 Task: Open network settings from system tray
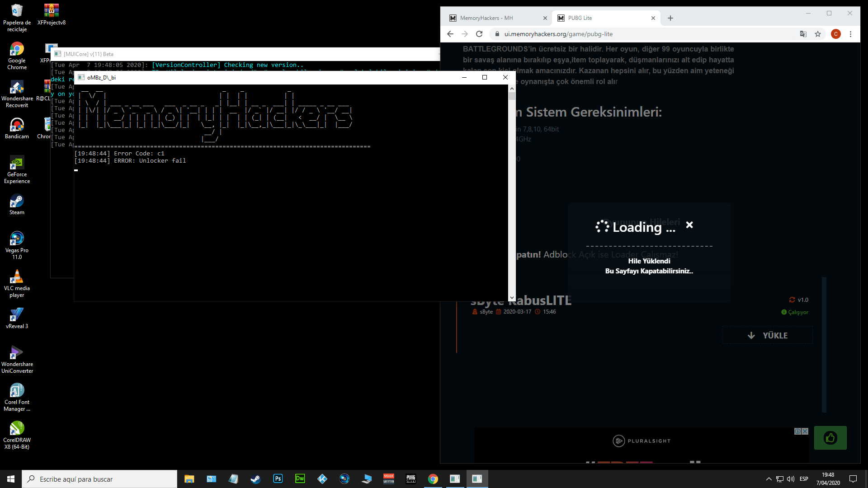780,479
